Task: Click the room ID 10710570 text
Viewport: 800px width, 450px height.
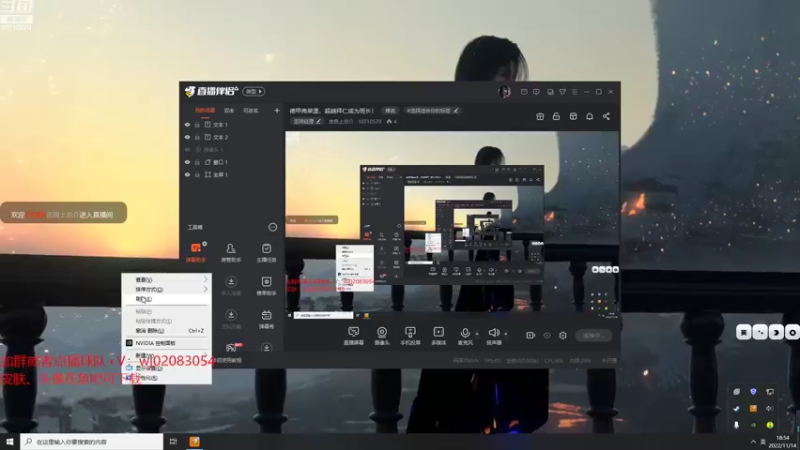Action: (369, 121)
